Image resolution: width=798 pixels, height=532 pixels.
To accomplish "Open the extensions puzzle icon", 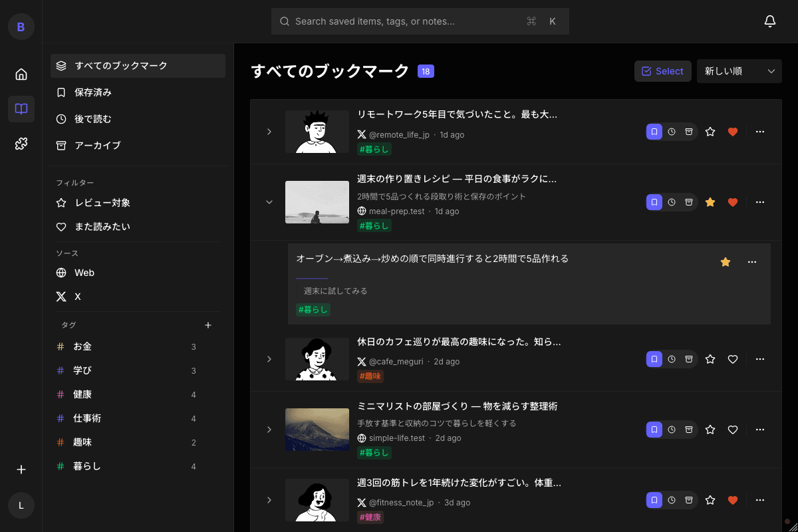I will click(x=21, y=143).
